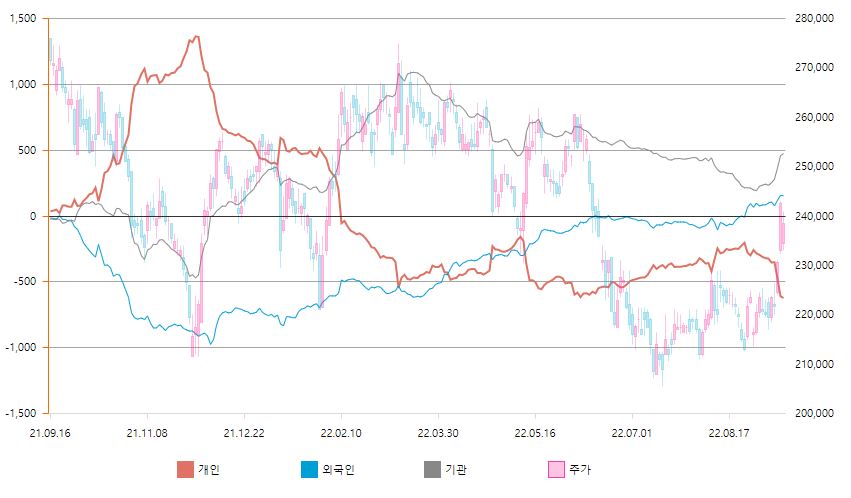Choose the 22.05.16 date tick label

pos(534,433)
